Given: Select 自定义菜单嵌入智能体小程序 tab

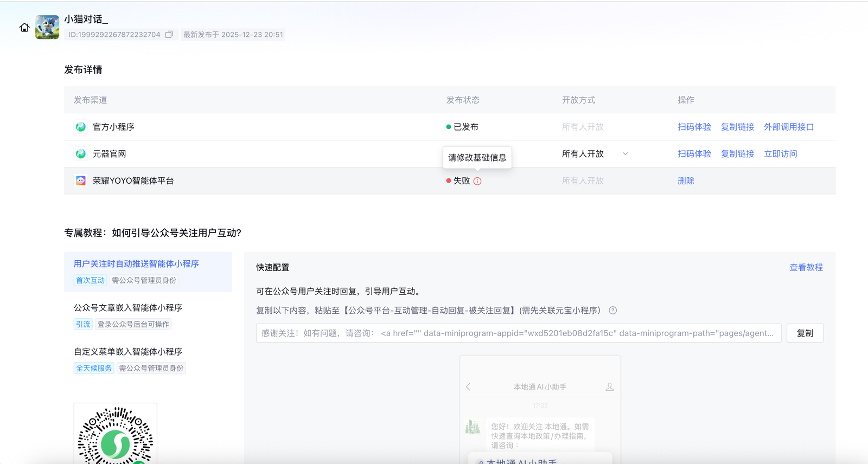Looking at the screenshot, I should 128,352.
